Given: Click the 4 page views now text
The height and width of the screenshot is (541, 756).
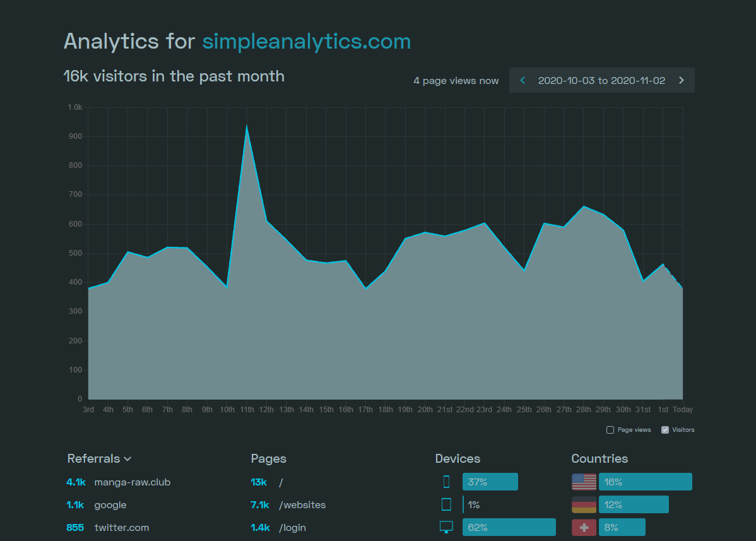Looking at the screenshot, I should point(456,81).
